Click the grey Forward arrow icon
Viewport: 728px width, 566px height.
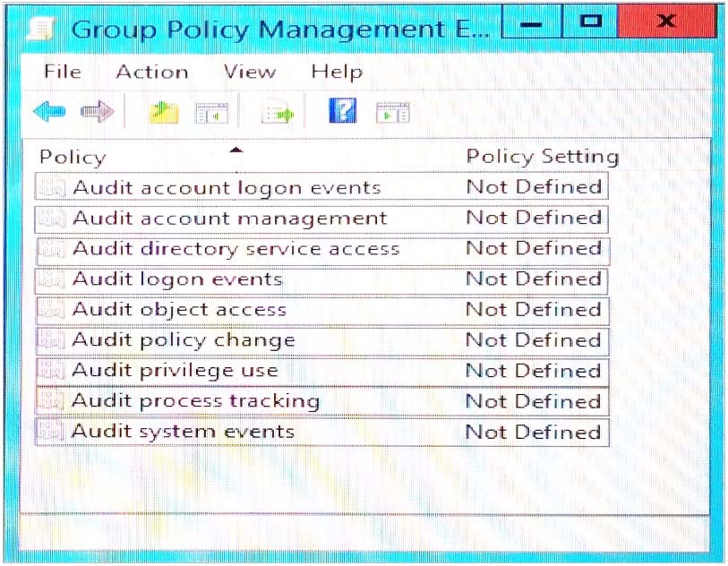pos(97,111)
